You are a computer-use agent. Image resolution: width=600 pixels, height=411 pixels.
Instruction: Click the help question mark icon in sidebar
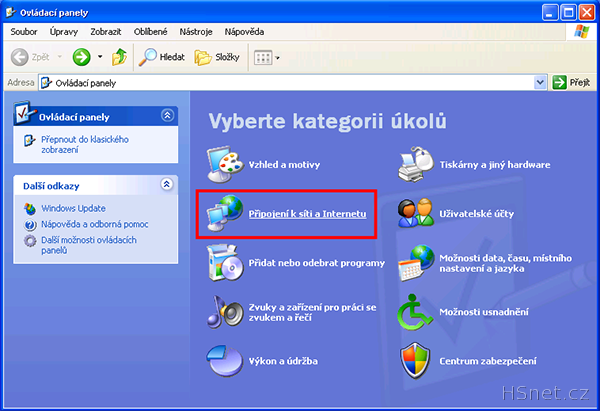point(30,225)
